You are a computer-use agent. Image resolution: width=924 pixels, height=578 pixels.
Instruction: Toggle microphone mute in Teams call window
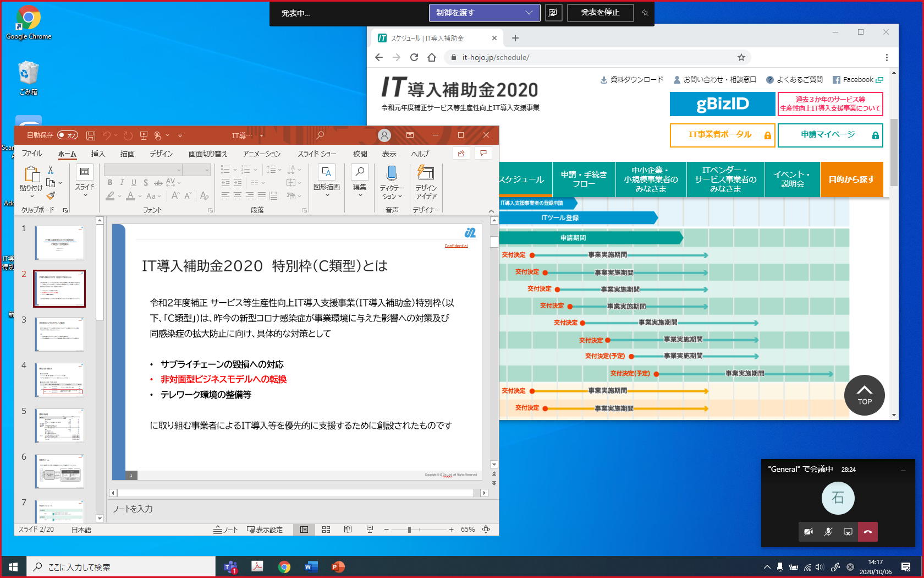tap(828, 532)
